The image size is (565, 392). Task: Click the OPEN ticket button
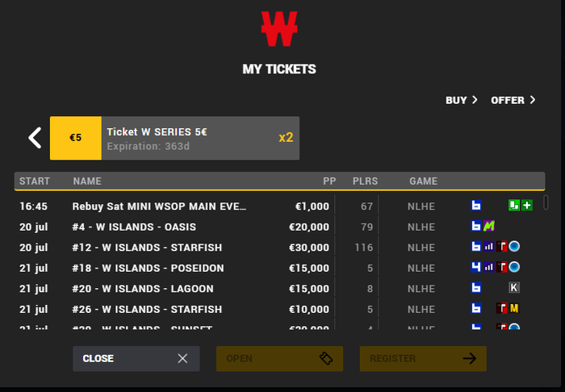click(279, 358)
